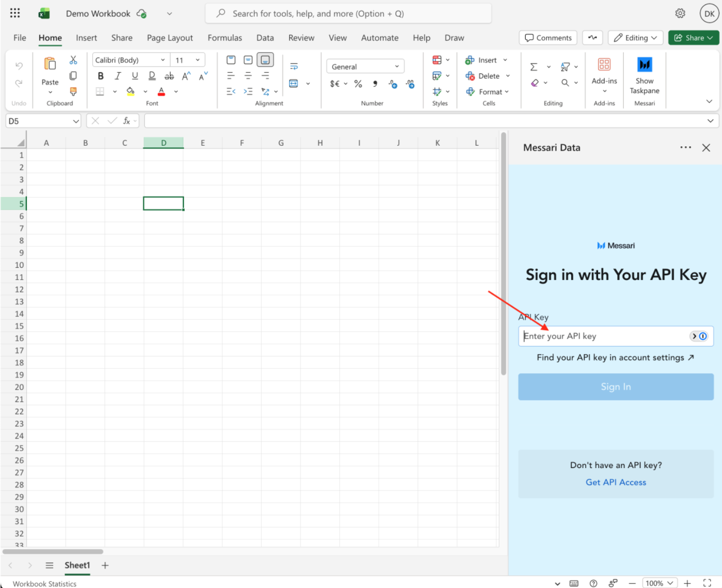Image resolution: width=722 pixels, height=588 pixels.
Task: Open fill color dropdown arrow
Action: (x=145, y=92)
